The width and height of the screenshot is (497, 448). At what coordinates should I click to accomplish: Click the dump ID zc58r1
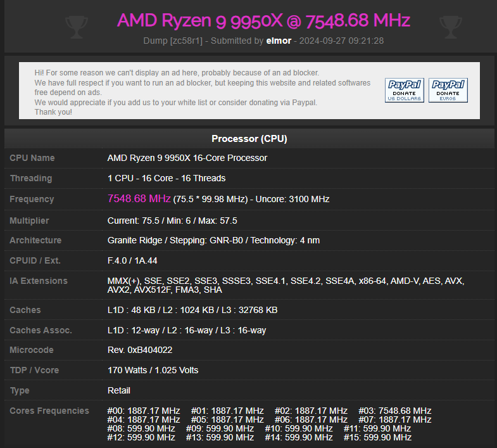point(187,41)
